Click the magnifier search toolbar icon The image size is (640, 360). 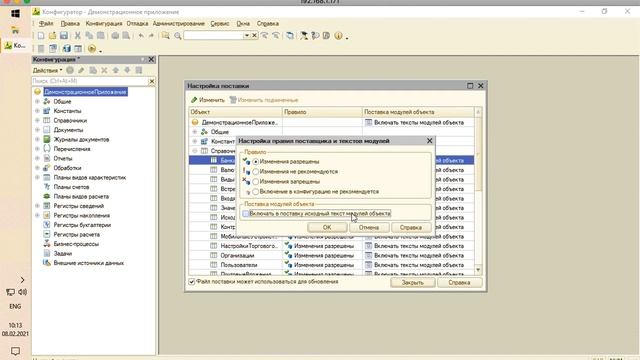[178, 36]
